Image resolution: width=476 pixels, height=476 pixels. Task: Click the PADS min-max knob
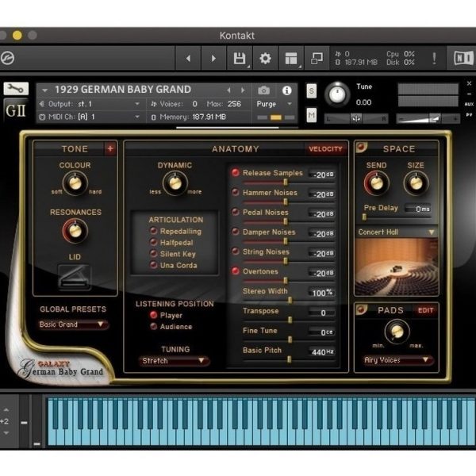(x=397, y=332)
